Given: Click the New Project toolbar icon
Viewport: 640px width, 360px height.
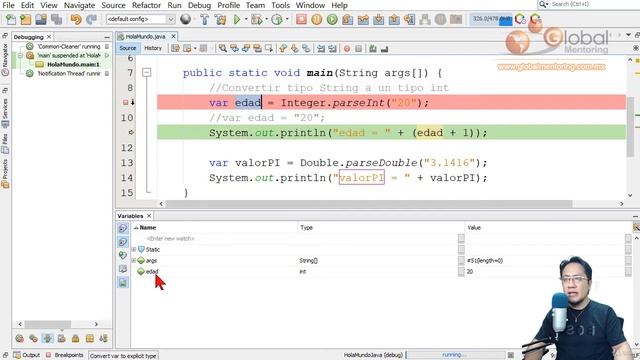Looking at the screenshot, I should [26, 19].
